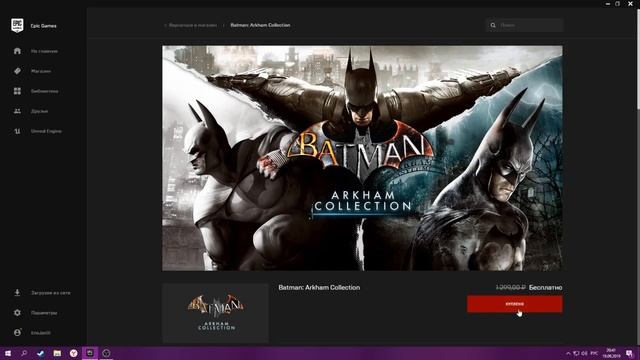Click the struck-through original price
This screenshot has height=360, width=640.
click(510, 287)
